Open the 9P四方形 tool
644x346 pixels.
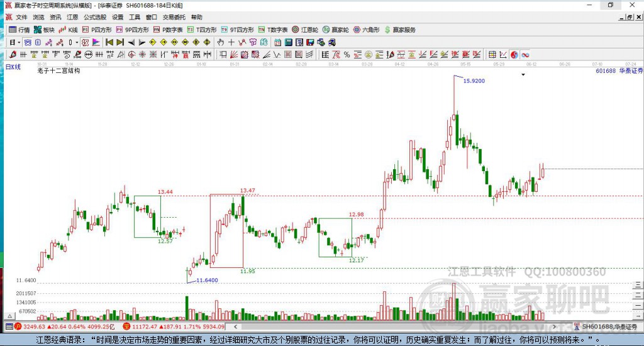click(x=133, y=30)
